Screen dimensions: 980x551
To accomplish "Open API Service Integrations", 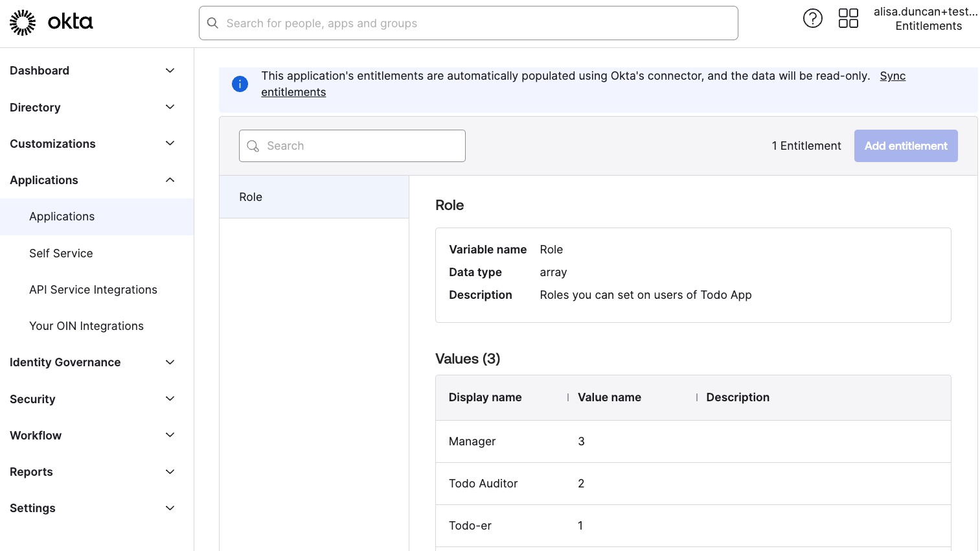I will (x=93, y=290).
